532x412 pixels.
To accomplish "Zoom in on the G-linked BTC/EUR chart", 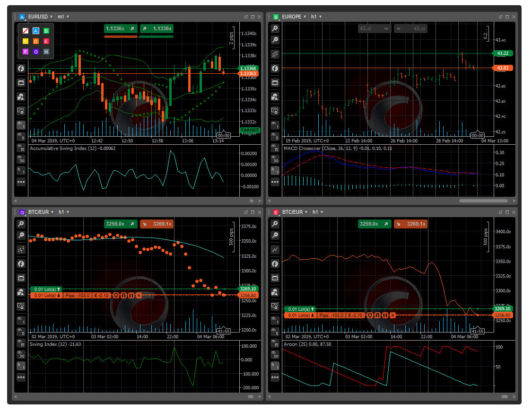I will coord(21,224).
